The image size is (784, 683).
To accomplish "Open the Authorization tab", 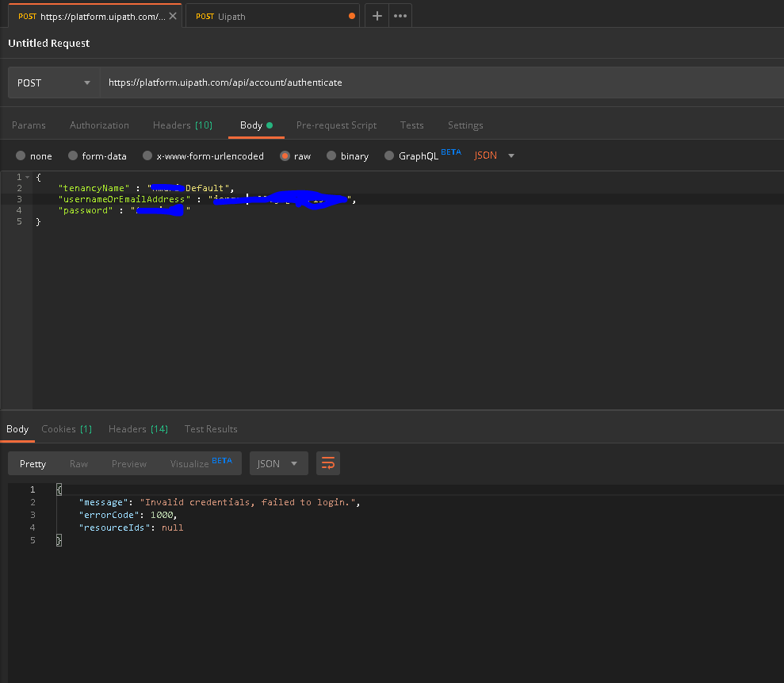I will pos(99,125).
